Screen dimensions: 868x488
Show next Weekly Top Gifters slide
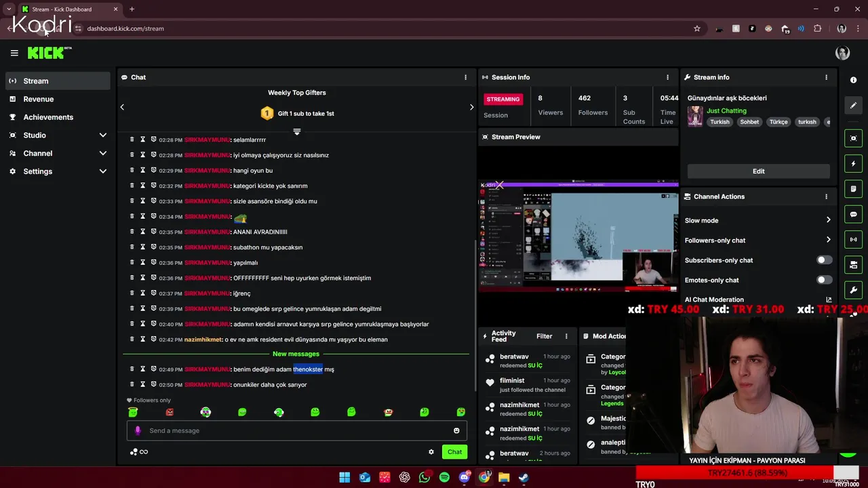[x=472, y=107]
